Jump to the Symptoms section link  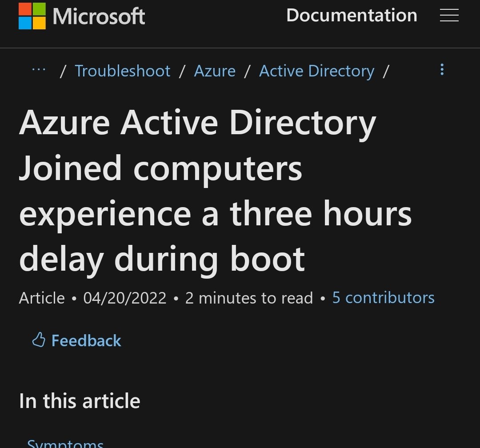click(65, 443)
